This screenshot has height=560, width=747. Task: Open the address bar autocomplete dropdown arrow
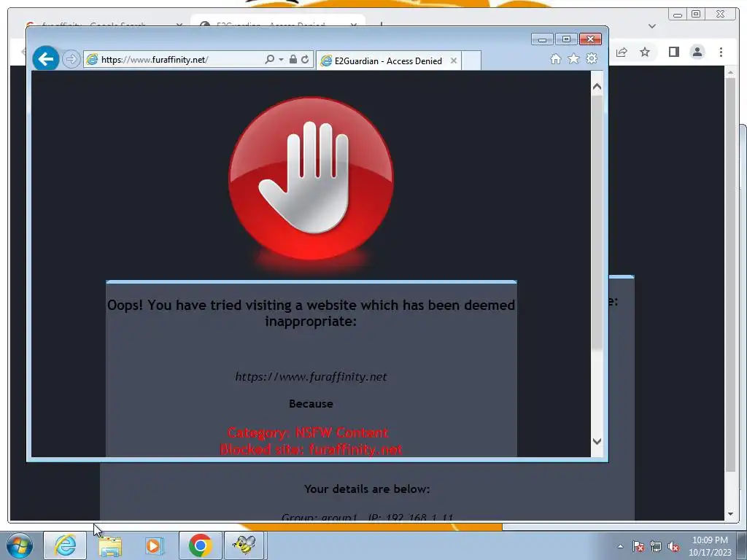tap(281, 60)
